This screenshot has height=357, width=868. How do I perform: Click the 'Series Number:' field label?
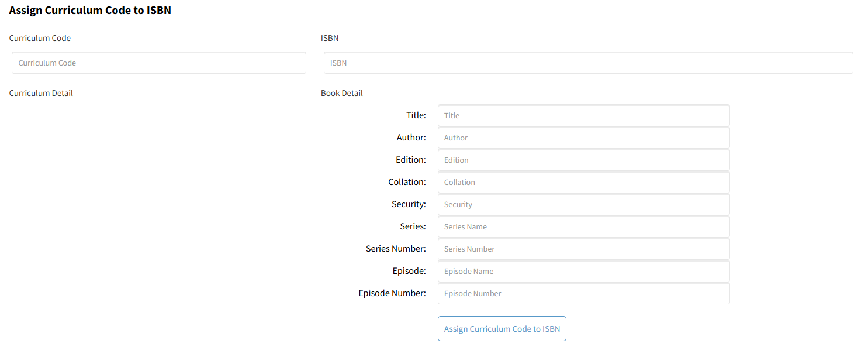tap(396, 249)
